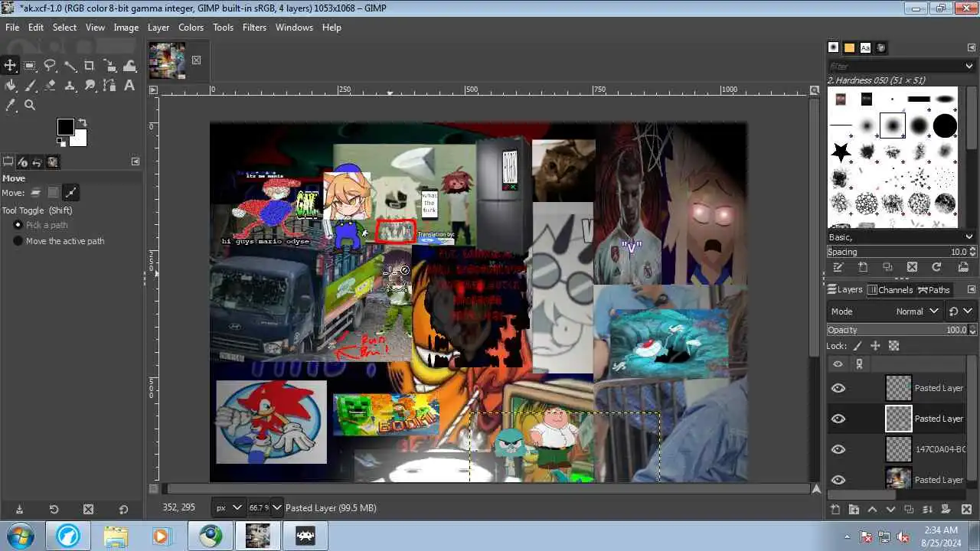Adjust the brush Spacing slider
The height and width of the screenshot is (551, 980).
[x=901, y=252]
